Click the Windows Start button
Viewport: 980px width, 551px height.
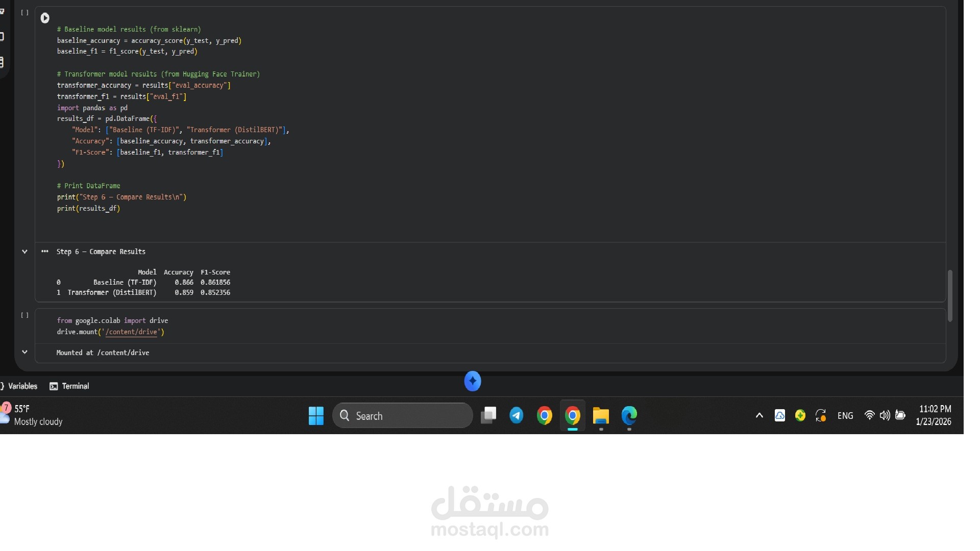tap(316, 415)
